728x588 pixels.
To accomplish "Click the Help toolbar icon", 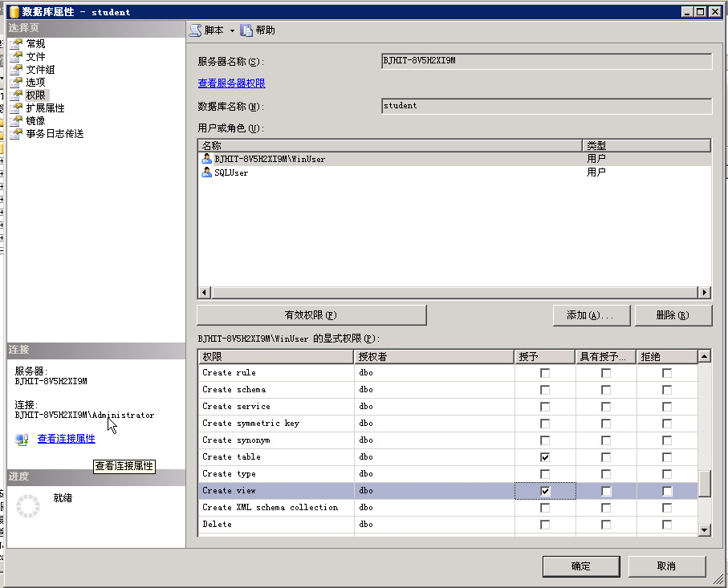I will 246,30.
